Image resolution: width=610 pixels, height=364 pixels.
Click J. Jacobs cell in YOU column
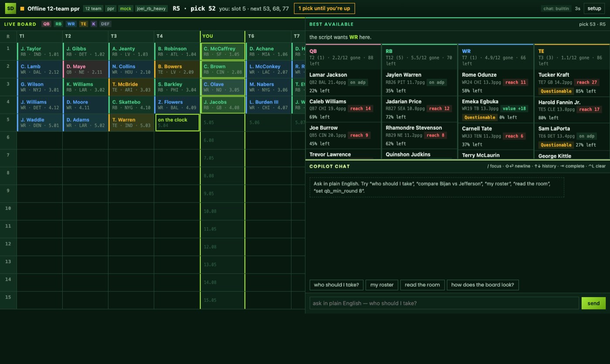point(223,105)
